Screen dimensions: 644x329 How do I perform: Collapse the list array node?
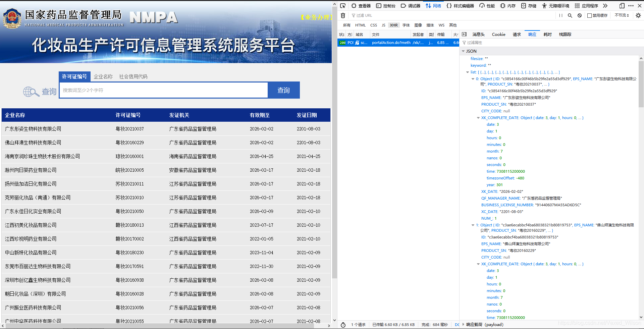[468, 72]
